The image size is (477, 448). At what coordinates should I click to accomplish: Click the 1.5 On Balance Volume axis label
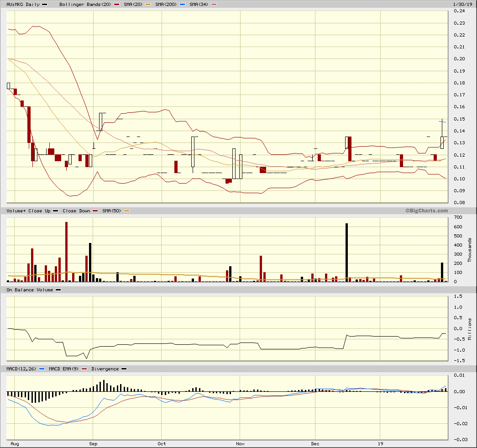458,296
